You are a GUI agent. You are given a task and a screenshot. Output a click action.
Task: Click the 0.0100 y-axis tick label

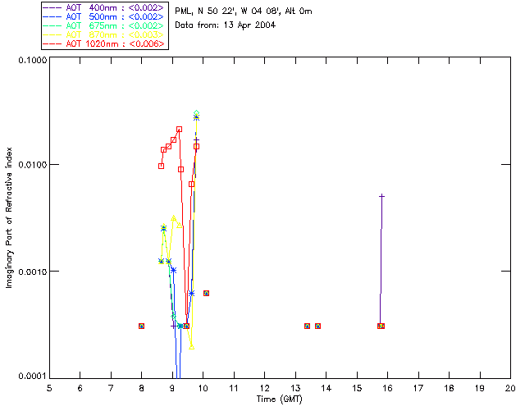coord(32,165)
